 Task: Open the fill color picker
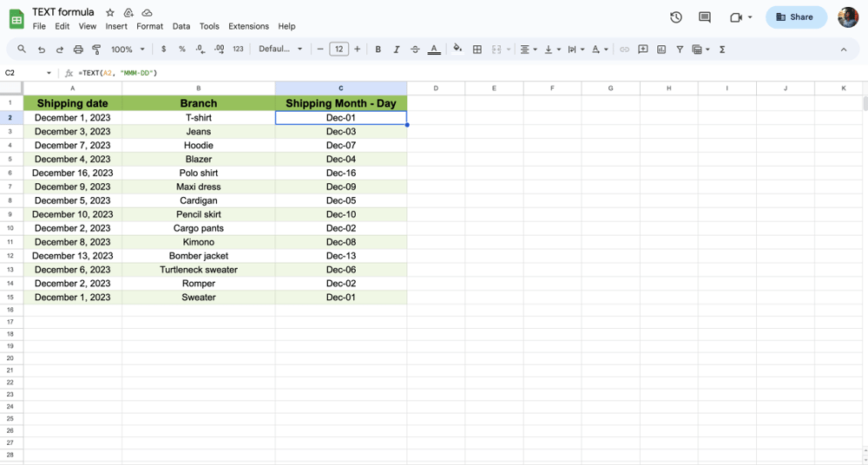pyautogui.click(x=457, y=49)
